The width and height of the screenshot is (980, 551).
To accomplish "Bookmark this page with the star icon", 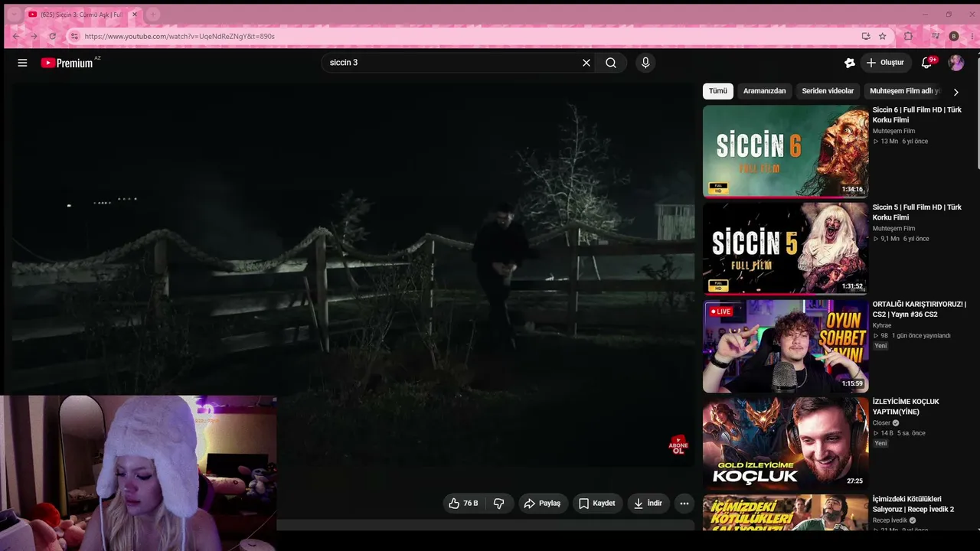I will 883,36.
